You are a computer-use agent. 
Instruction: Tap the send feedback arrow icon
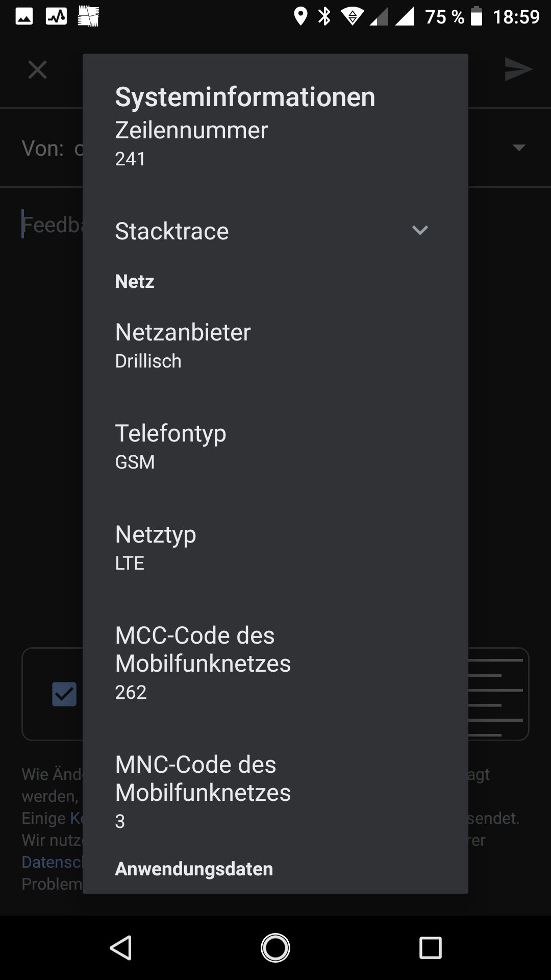coord(518,69)
